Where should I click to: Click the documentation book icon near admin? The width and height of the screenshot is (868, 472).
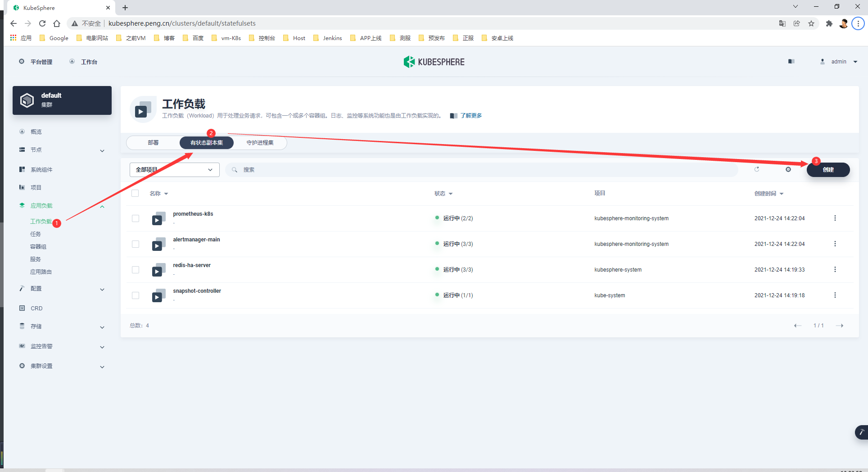[x=791, y=61]
